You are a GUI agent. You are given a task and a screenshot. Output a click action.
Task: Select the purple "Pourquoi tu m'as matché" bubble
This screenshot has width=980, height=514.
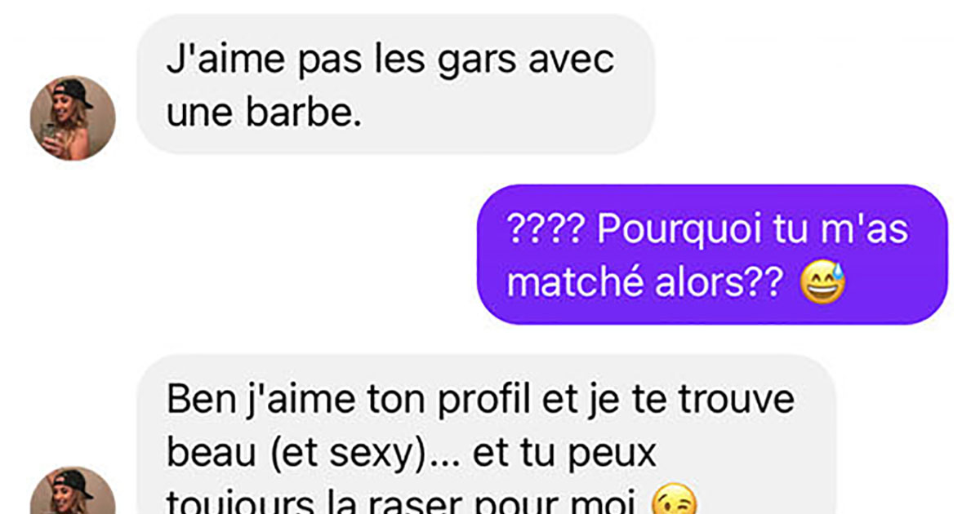[712, 255]
